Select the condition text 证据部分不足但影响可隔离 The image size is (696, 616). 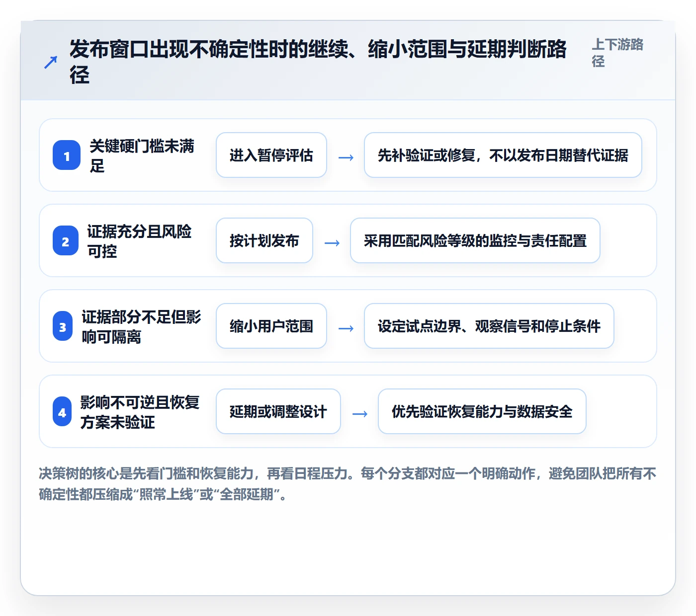point(141,326)
